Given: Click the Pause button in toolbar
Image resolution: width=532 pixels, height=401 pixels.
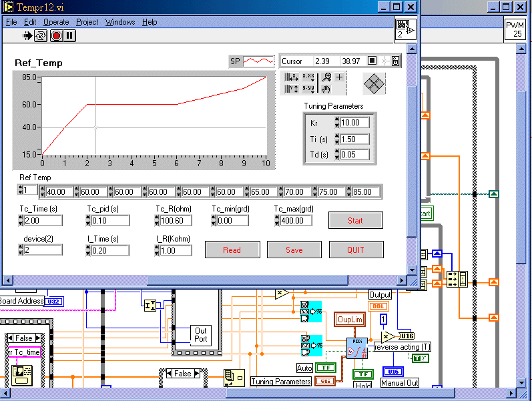Looking at the screenshot, I should click(69, 35).
